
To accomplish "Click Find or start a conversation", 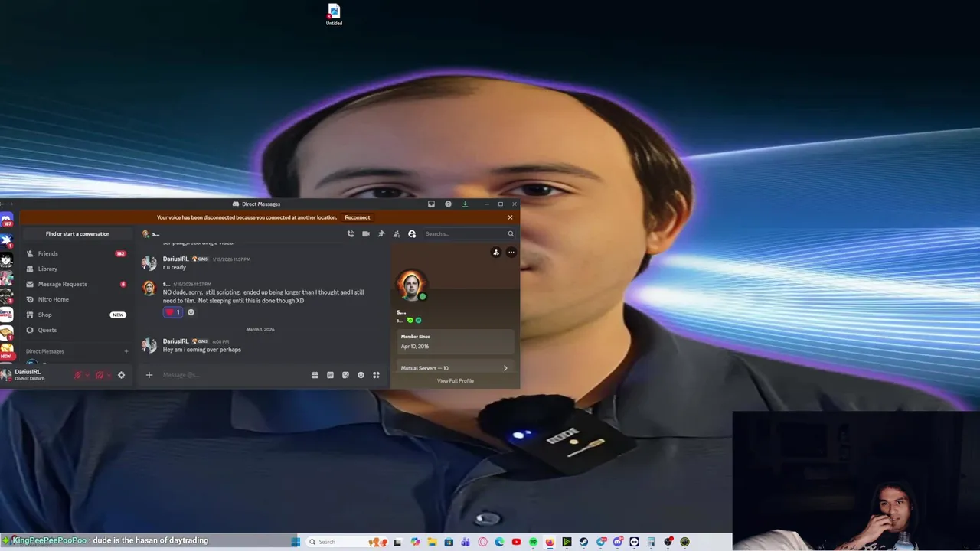I will 77,234.
